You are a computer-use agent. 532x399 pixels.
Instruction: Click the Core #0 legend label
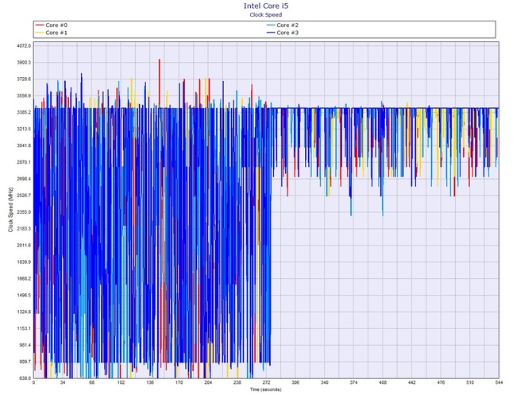pos(56,25)
